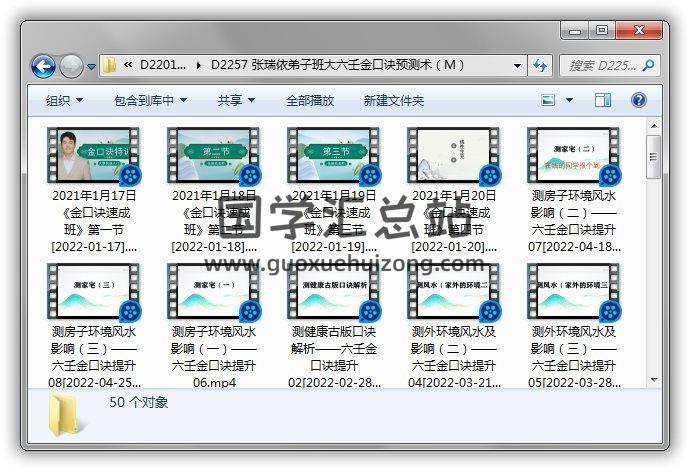690x471 pixels.
Task: Click file name 测健康古版口诀解析 02
Action: click(334, 357)
